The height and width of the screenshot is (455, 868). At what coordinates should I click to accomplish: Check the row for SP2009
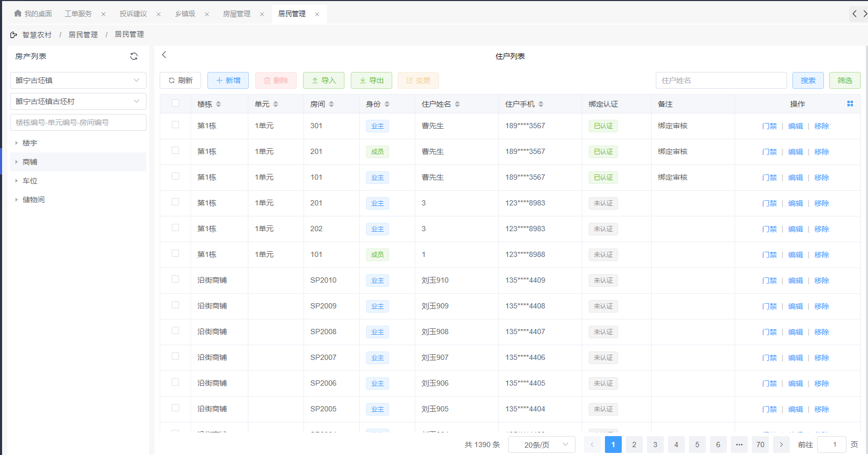point(175,305)
